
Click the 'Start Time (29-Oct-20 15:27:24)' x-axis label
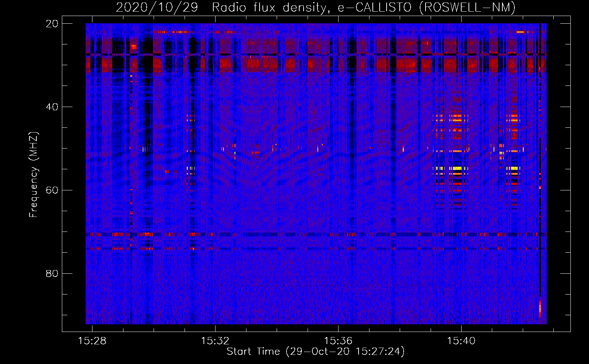[x=316, y=352]
